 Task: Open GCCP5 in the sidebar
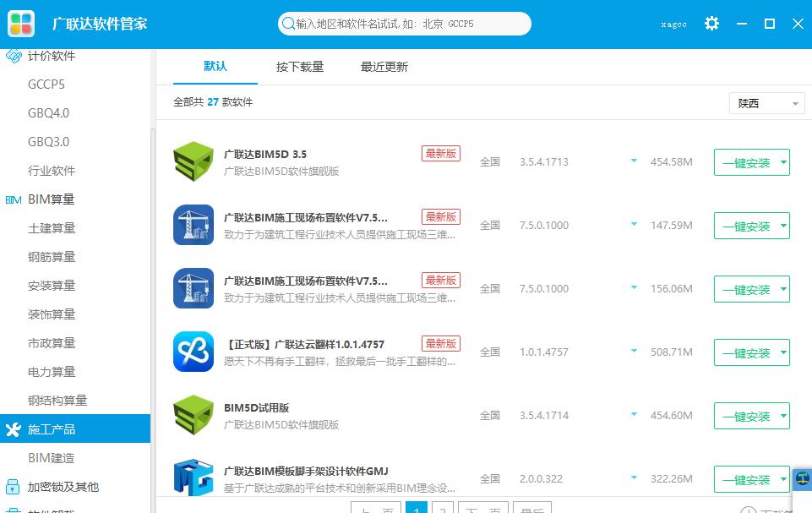46,85
